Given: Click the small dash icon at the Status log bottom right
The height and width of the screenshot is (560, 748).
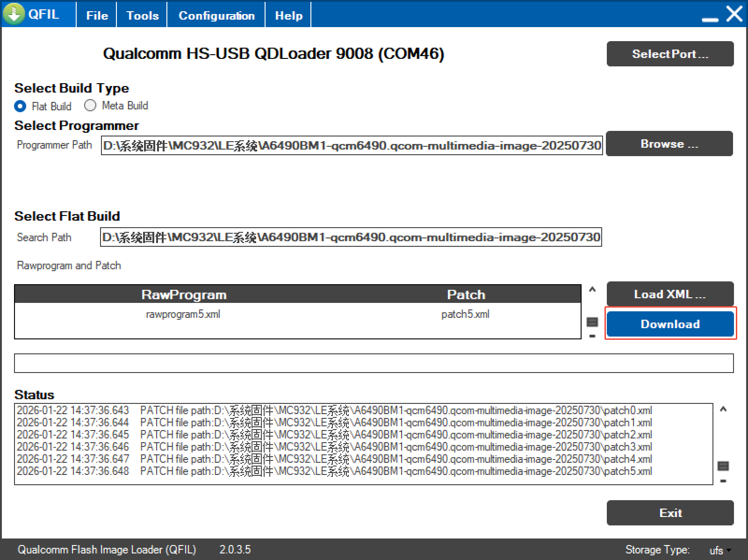Looking at the screenshot, I should 723,481.
